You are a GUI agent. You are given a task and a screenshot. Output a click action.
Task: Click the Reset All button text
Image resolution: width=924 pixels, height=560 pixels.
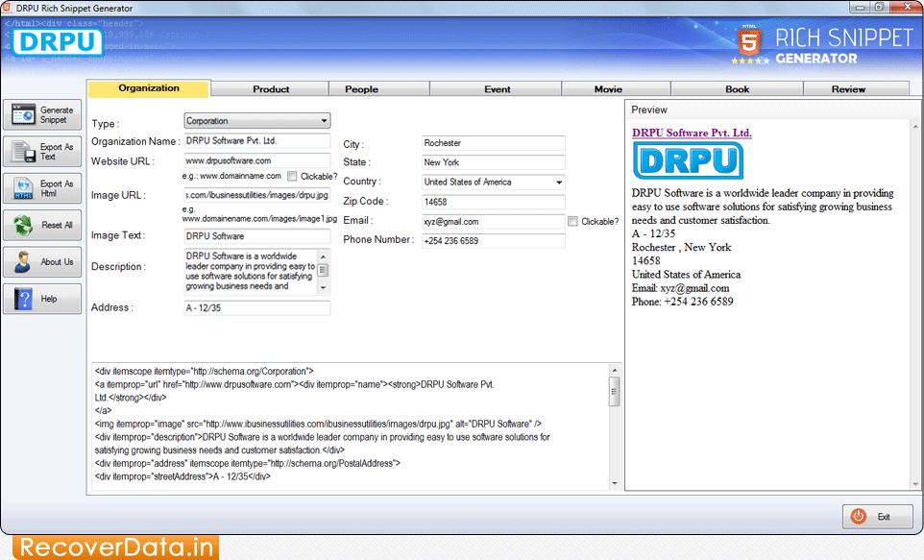pyautogui.click(x=57, y=225)
